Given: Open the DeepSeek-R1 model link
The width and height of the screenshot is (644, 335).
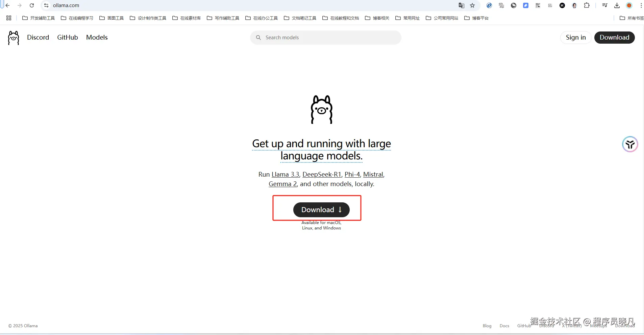Looking at the screenshot, I should [x=322, y=174].
